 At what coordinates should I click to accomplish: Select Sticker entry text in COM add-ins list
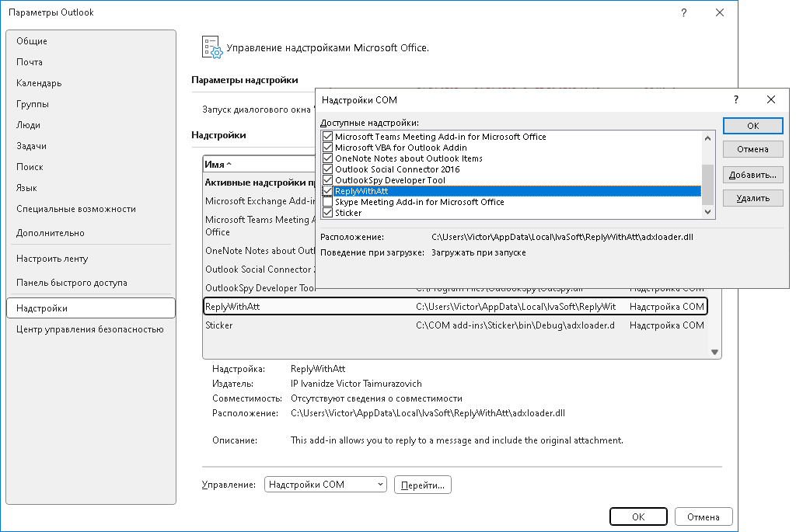(348, 213)
